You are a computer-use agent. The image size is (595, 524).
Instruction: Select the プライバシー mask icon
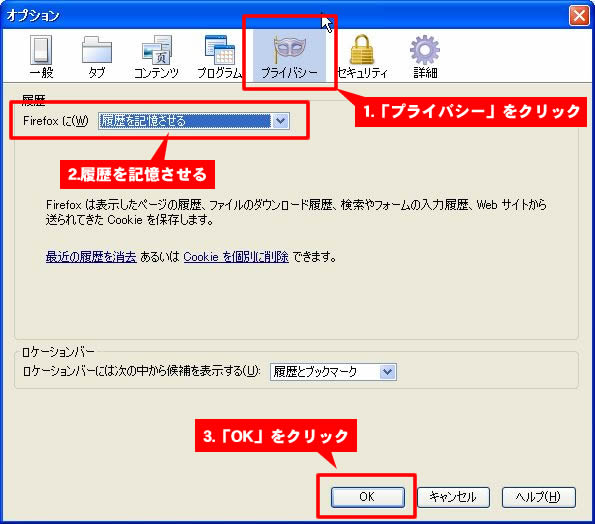(289, 49)
